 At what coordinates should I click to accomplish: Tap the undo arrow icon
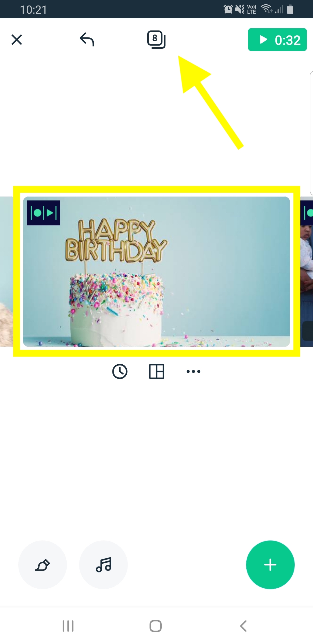coord(87,39)
